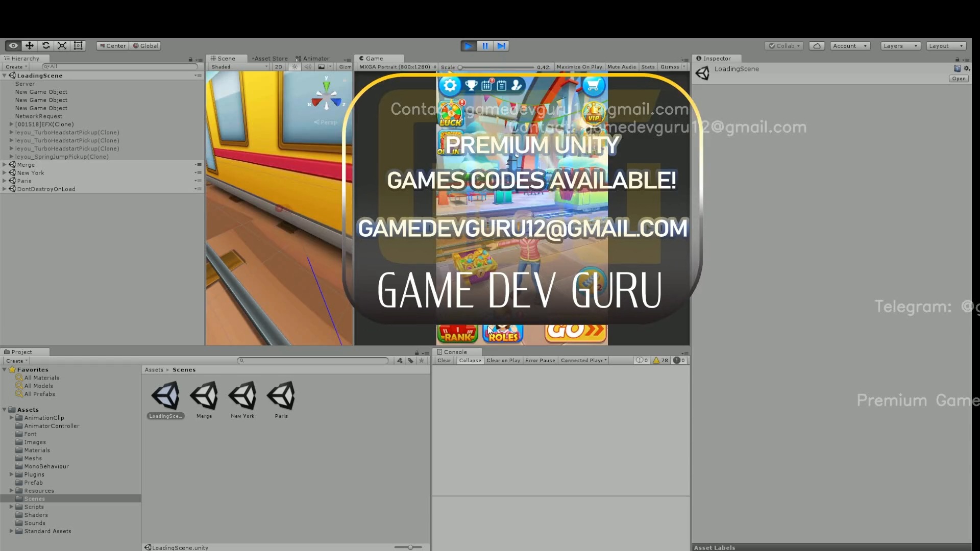
Task: Click the Project search field
Action: [x=313, y=360]
